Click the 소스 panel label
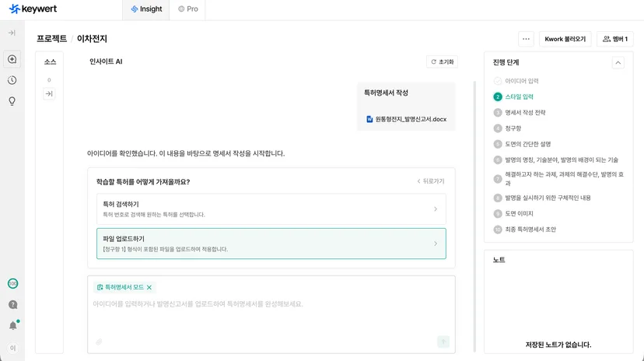 pos(50,62)
